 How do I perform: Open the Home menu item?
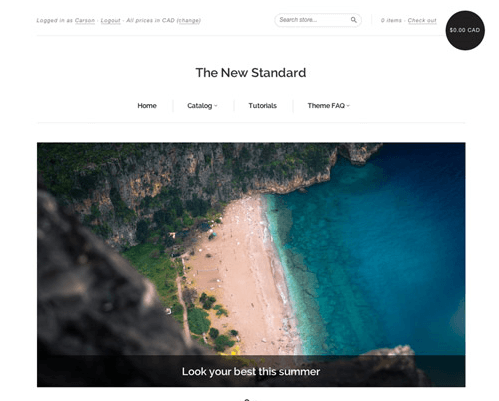click(147, 106)
